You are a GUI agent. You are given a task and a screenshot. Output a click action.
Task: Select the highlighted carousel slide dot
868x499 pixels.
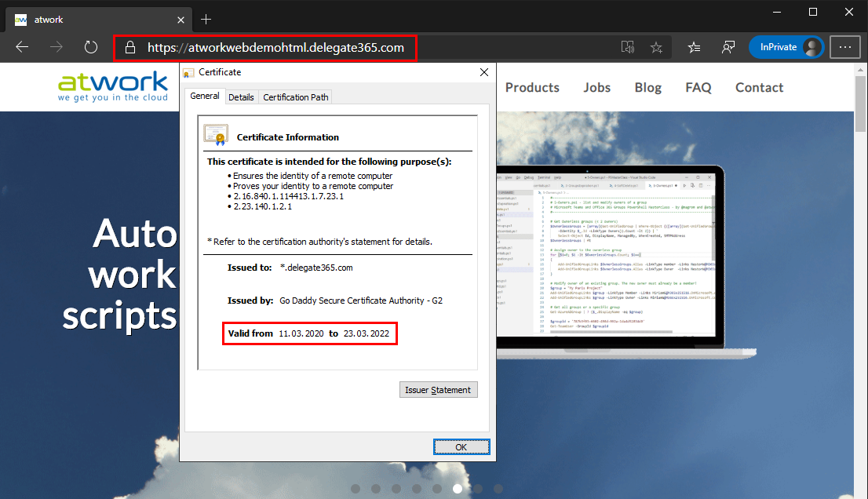click(x=458, y=488)
